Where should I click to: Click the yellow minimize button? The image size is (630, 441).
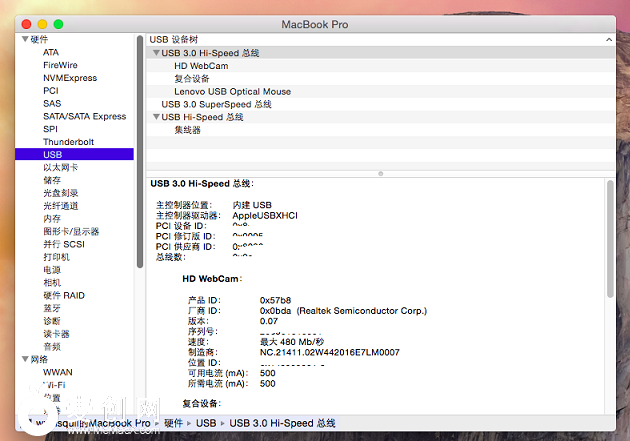click(x=41, y=22)
